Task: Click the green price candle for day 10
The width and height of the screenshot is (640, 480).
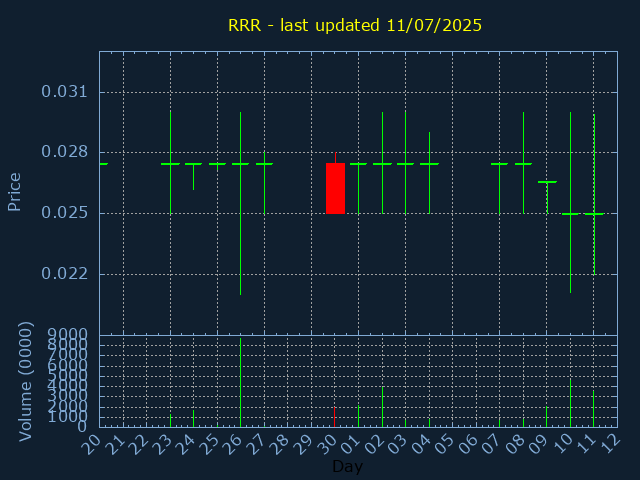Action: 571,202
